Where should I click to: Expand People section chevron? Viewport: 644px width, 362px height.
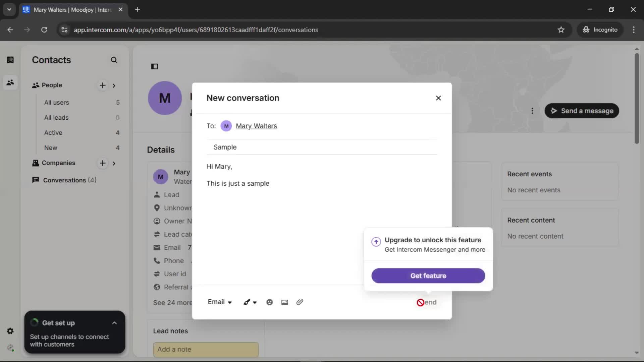click(114, 85)
